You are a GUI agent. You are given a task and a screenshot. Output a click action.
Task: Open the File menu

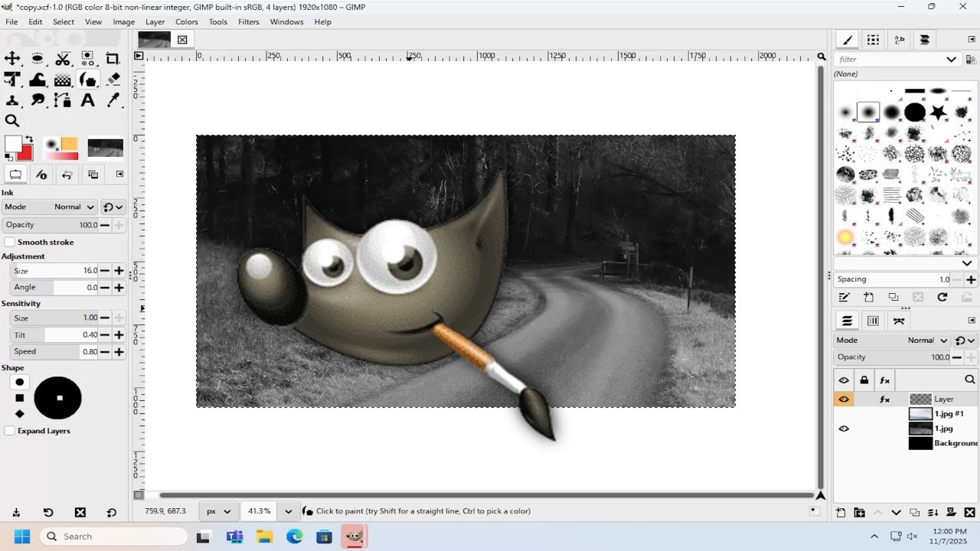click(11, 21)
